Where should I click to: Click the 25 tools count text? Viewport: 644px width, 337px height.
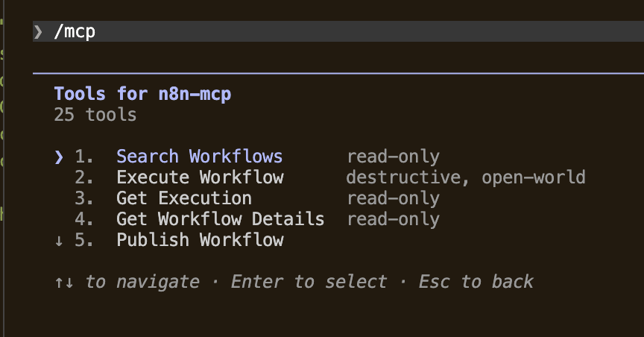click(x=95, y=115)
